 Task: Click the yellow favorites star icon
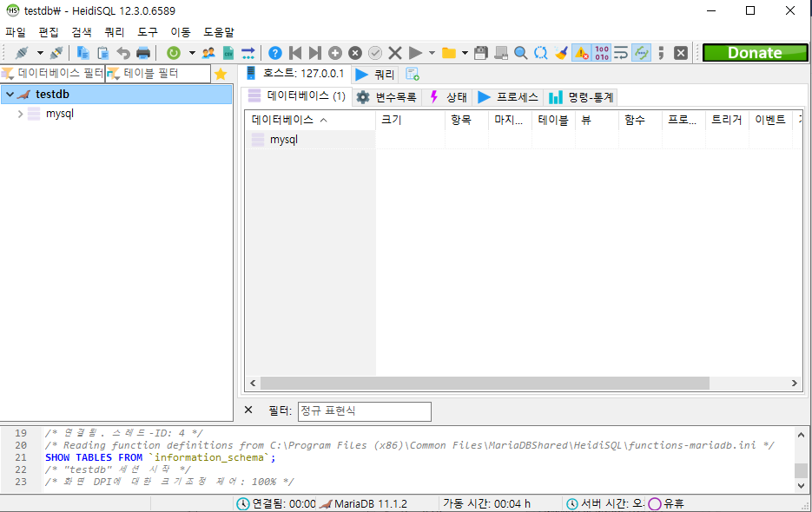[x=221, y=74]
